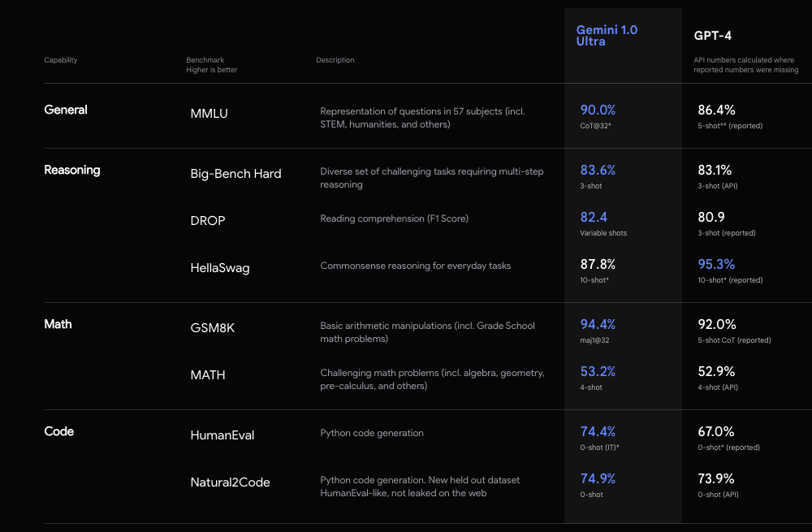This screenshot has height=532, width=812.
Task: Click the Description column label
Action: tap(335, 60)
